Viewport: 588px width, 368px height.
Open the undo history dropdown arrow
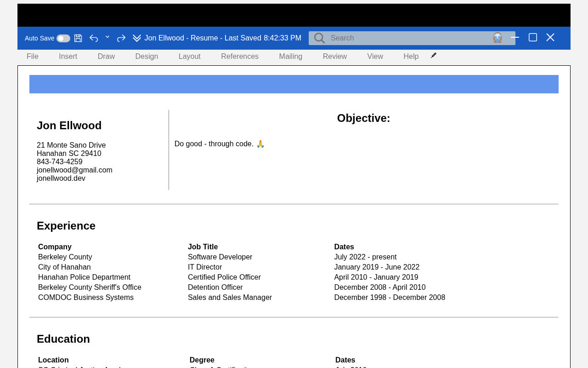click(107, 37)
